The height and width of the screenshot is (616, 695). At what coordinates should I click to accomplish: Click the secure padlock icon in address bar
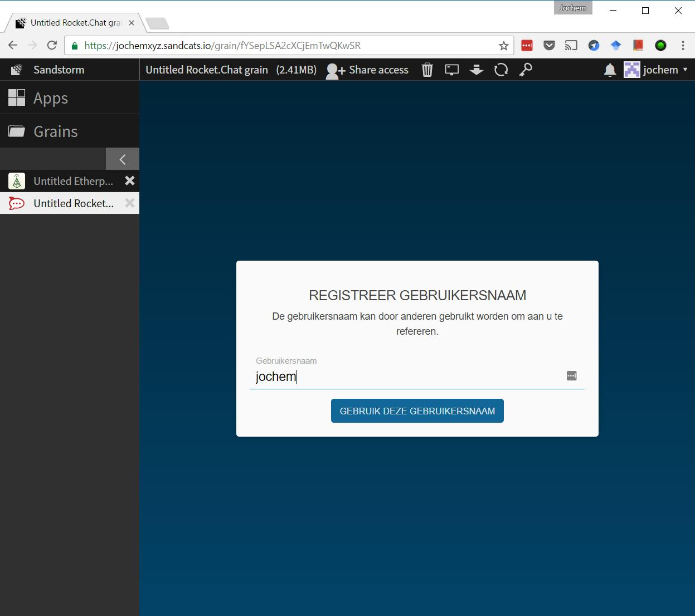[x=75, y=46]
